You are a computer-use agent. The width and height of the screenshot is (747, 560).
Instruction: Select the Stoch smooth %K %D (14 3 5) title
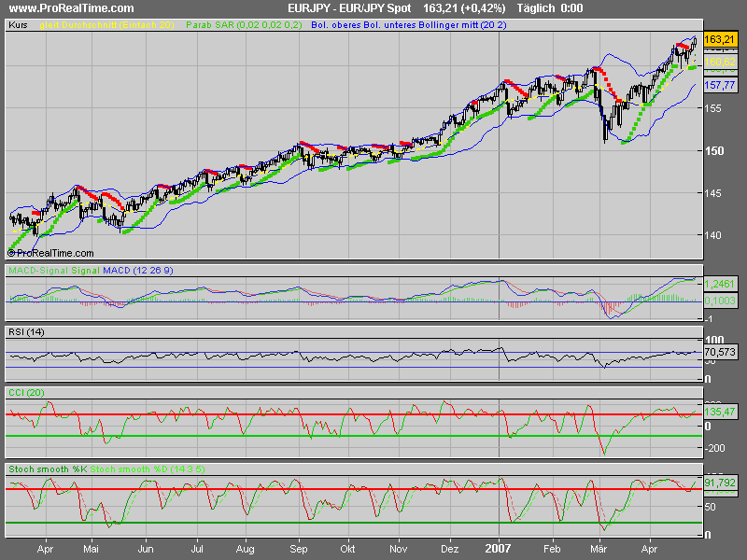(106, 469)
